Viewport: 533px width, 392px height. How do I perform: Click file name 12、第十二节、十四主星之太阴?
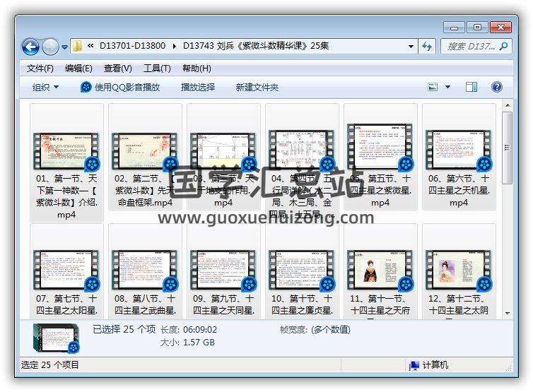[459, 304]
